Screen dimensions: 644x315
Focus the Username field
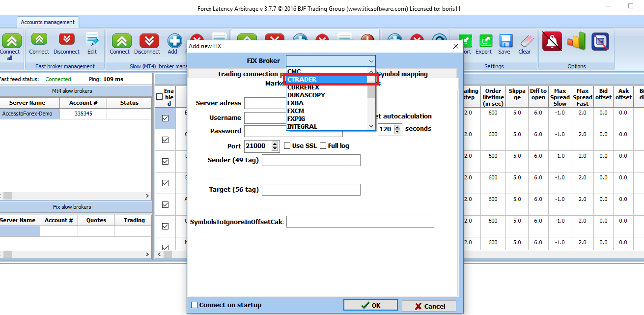pos(293,118)
